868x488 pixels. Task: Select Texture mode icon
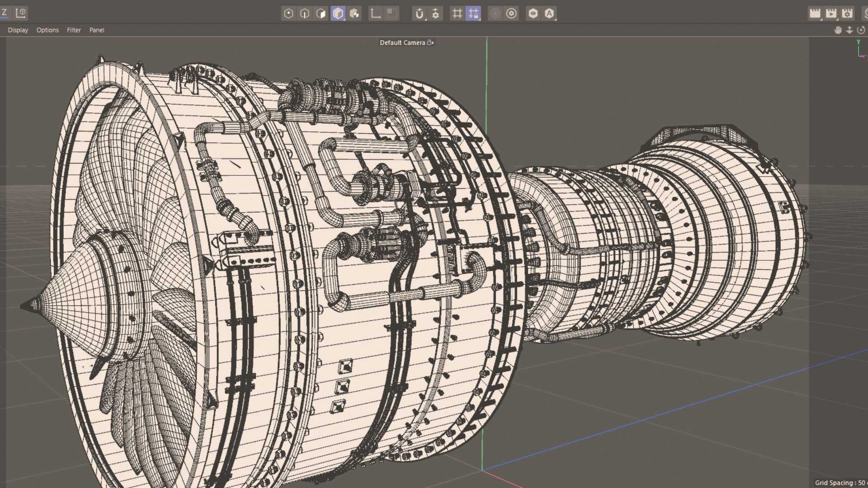(x=354, y=14)
